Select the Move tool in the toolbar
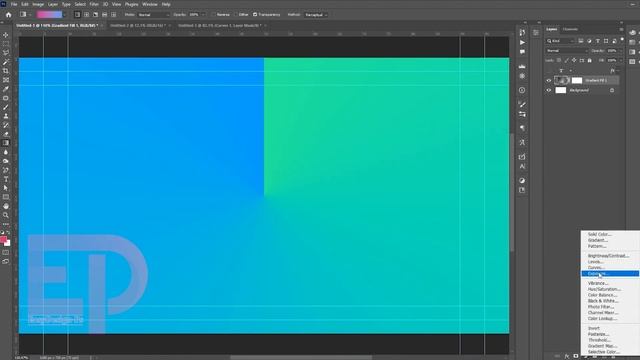The image size is (640, 360). [x=6, y=35]
